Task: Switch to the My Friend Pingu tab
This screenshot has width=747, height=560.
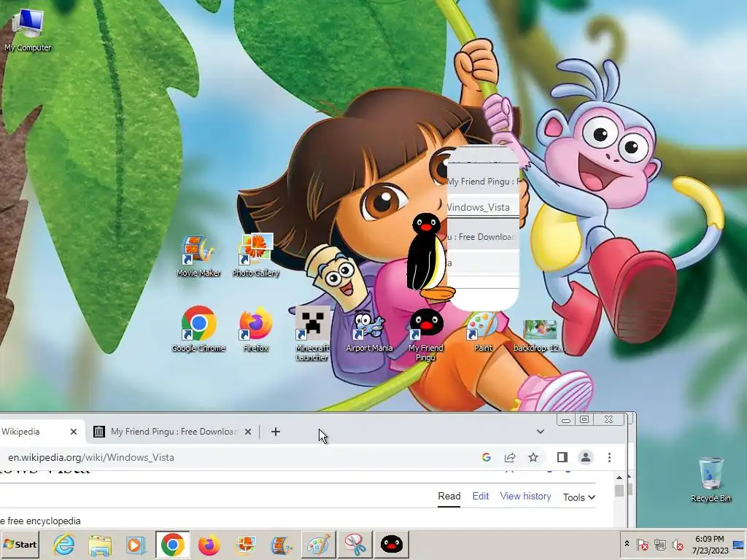Action: [171, 432]
